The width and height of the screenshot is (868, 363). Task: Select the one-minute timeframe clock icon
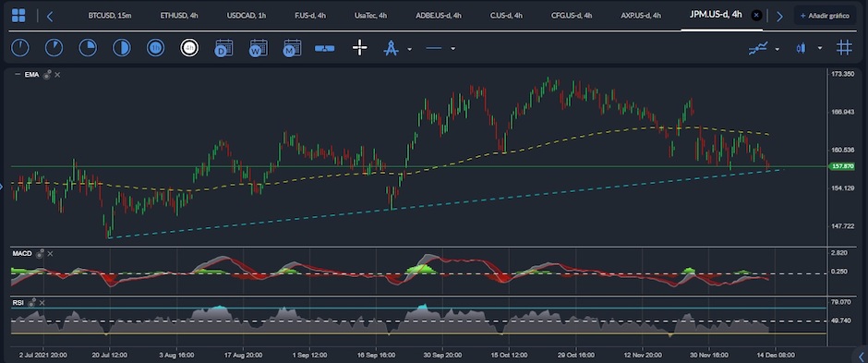(x=20, y=48)
